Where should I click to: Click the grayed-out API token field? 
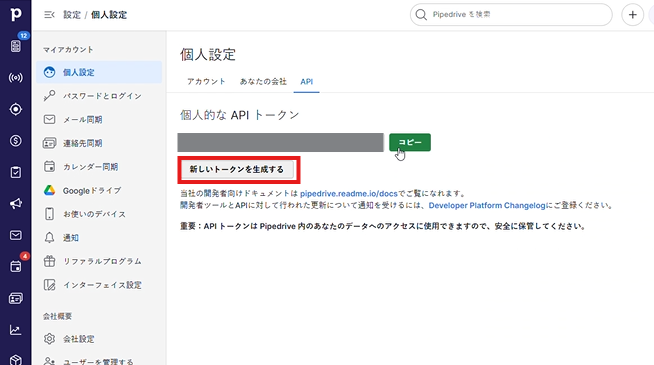pos(280,142)
